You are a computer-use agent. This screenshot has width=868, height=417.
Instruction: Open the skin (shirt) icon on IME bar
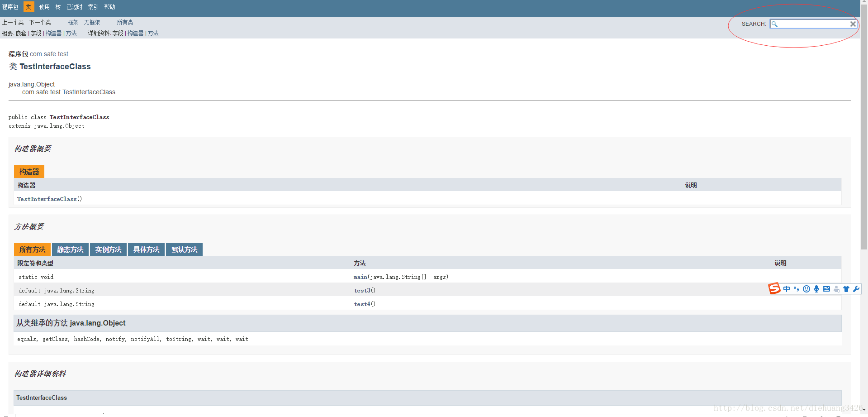(846, 289)
